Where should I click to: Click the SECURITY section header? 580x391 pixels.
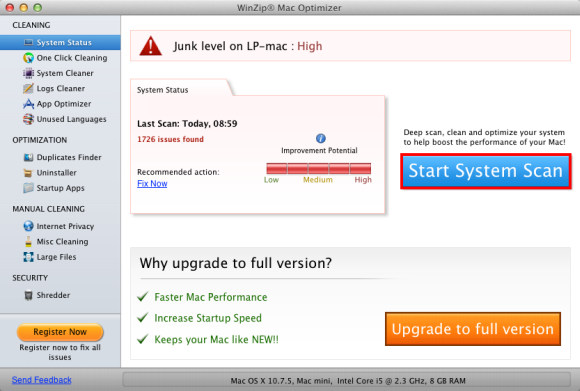pos(30,278)
